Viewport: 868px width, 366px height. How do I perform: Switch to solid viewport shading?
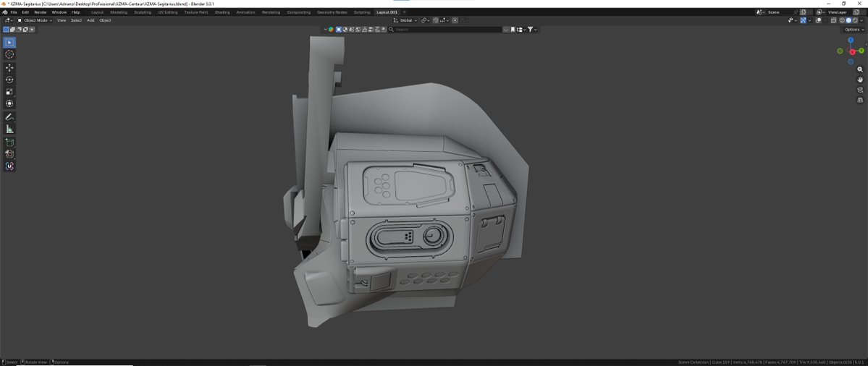point(848,20)
